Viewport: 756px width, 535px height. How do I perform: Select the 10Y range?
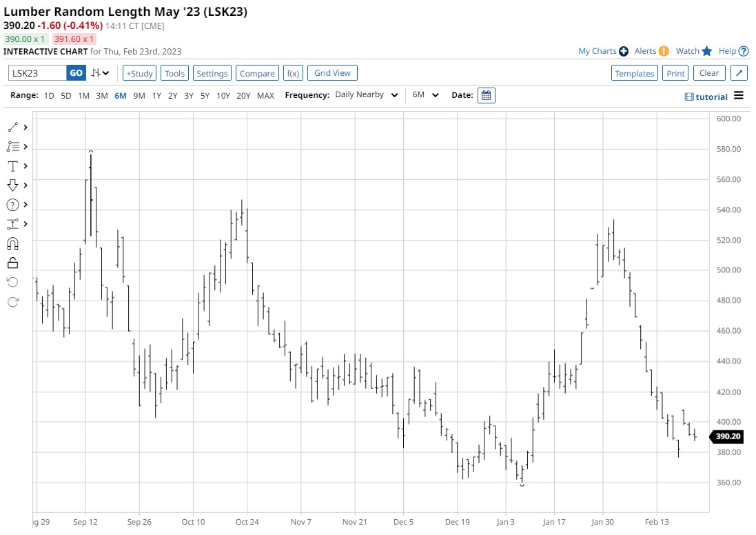click(x=223, y=96)
